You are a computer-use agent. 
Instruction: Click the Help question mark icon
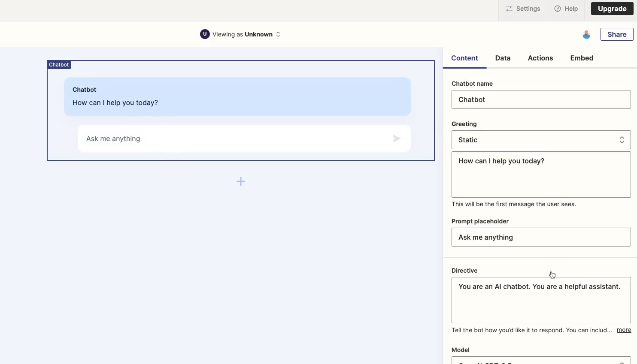tap(558, 9)
